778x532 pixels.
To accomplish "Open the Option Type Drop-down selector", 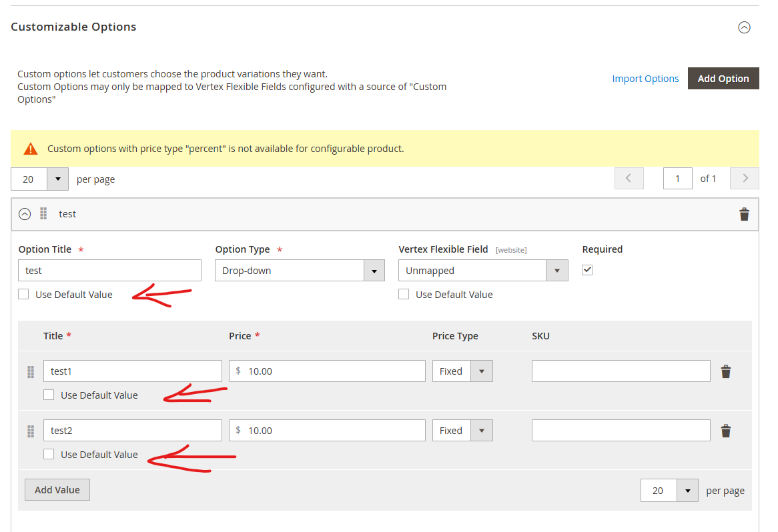I will (x=300, y=271).
